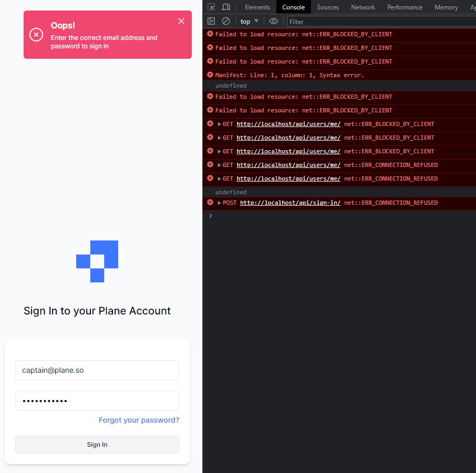This screenshot has height=473, width=476.
Task: Show the console sidebar panel icon
Action: tap(211, 21)
